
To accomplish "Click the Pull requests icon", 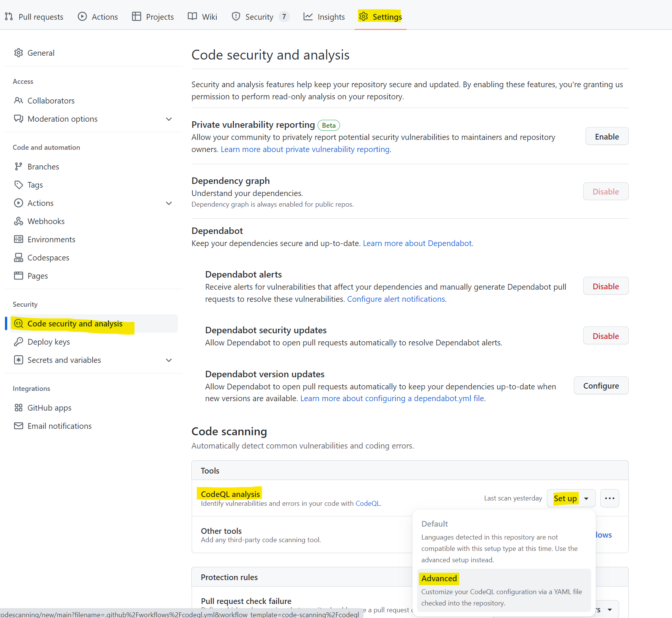I will (9, 16).
